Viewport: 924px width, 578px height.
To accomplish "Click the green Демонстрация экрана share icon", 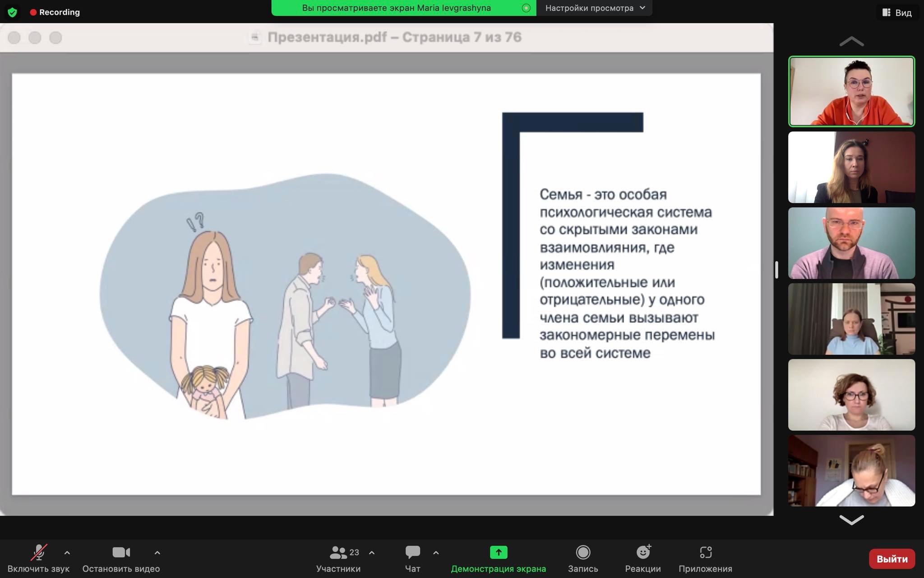I will coord(499,553).
